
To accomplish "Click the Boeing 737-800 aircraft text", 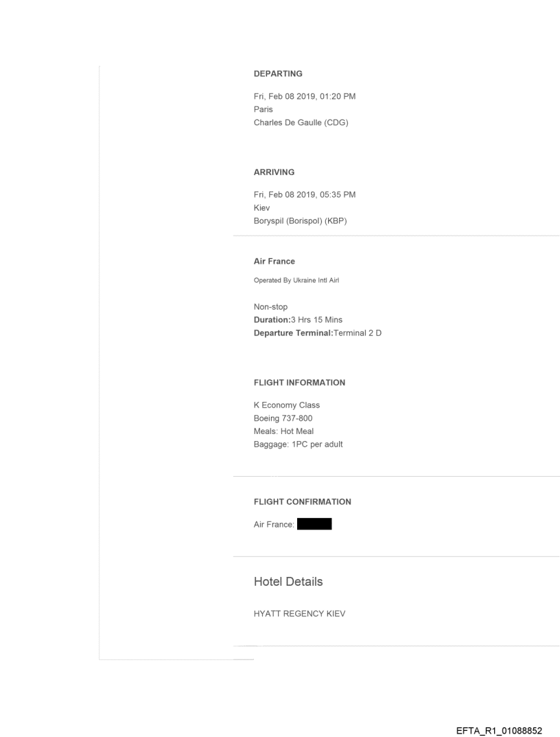I will click(285, 418).
